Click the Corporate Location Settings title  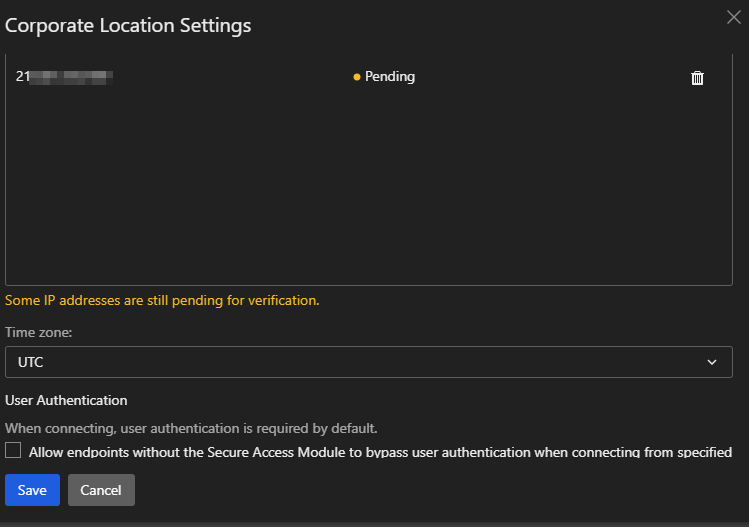pyautogui.click(x=128, y=25)
